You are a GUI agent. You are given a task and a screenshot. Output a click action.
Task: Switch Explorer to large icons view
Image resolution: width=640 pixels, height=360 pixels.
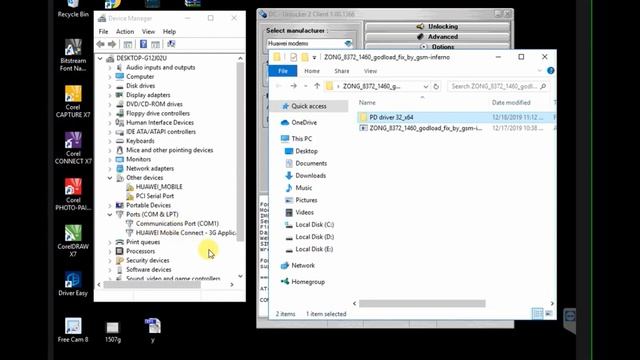[549, 313]
